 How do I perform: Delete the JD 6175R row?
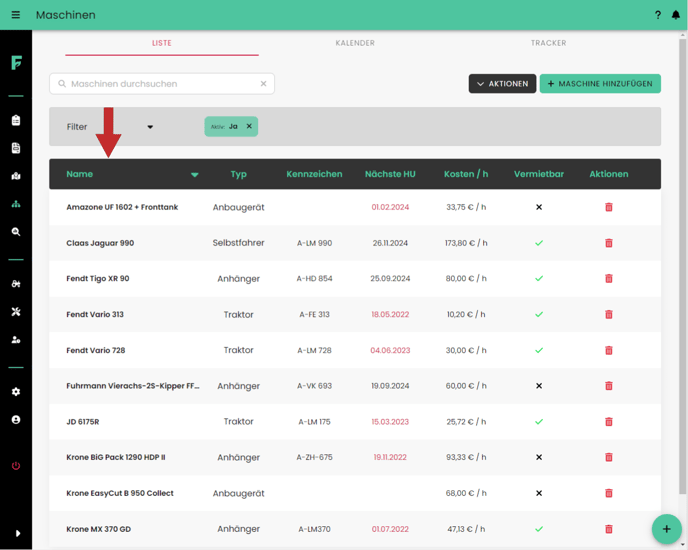pos(609,422)
